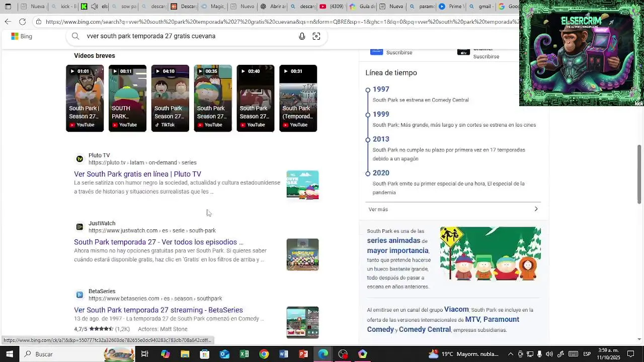This screenshot has width=644, height=362.
Task: Switch to the 'Prime V' tab
Action: click(x=450, y=7)
